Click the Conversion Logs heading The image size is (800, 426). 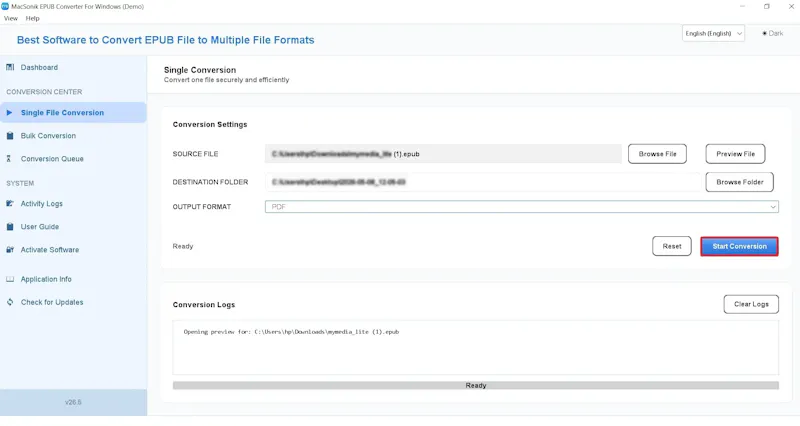(x=204, y=305)
